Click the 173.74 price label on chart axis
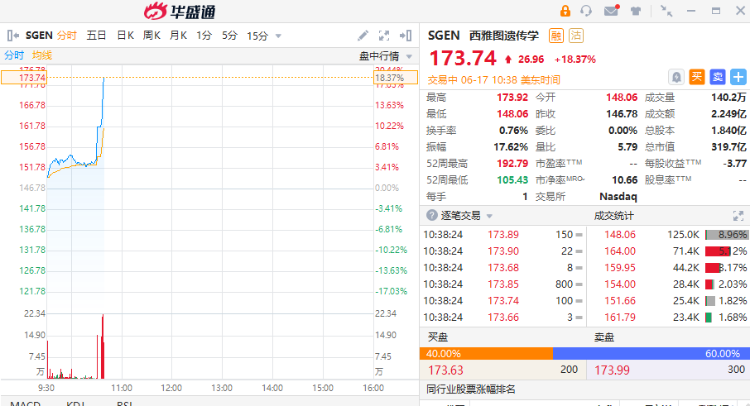Image resolution: width=750 pixels, height=406 pixels. point(24,77)
